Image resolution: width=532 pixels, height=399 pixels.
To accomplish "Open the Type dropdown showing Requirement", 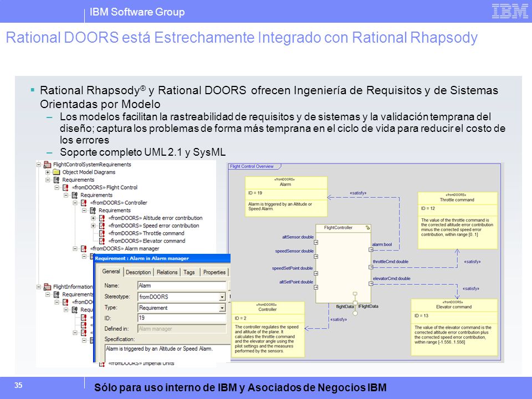I will tap(222, 308).
